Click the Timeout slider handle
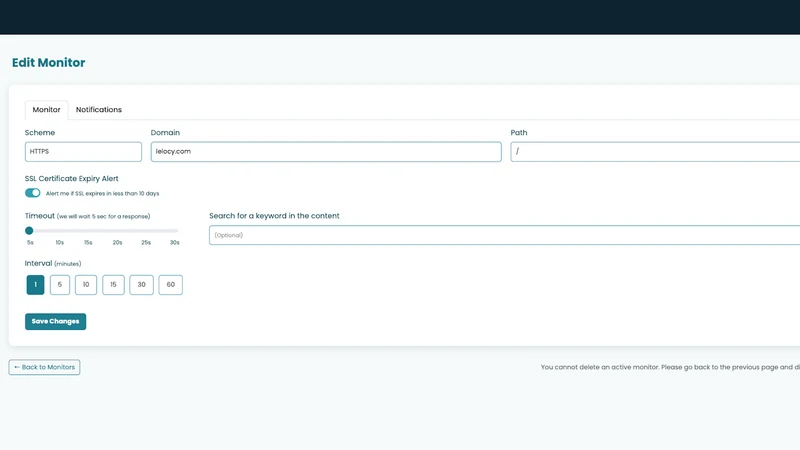The height and width of the screenshot is (450, 800). tap(29, 231)
